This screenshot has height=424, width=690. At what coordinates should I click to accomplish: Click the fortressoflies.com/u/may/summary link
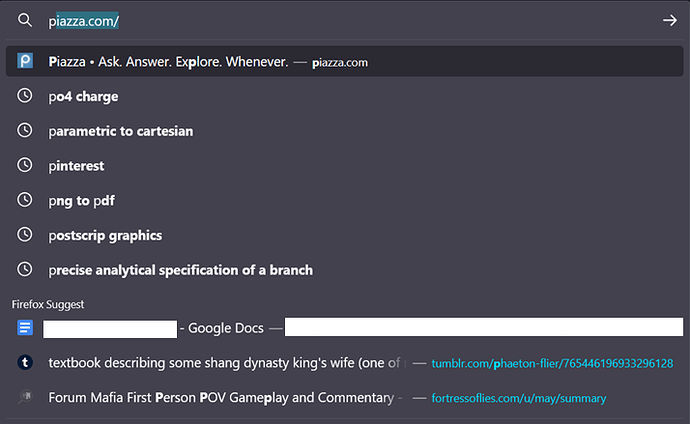click(x=519, y=398)
